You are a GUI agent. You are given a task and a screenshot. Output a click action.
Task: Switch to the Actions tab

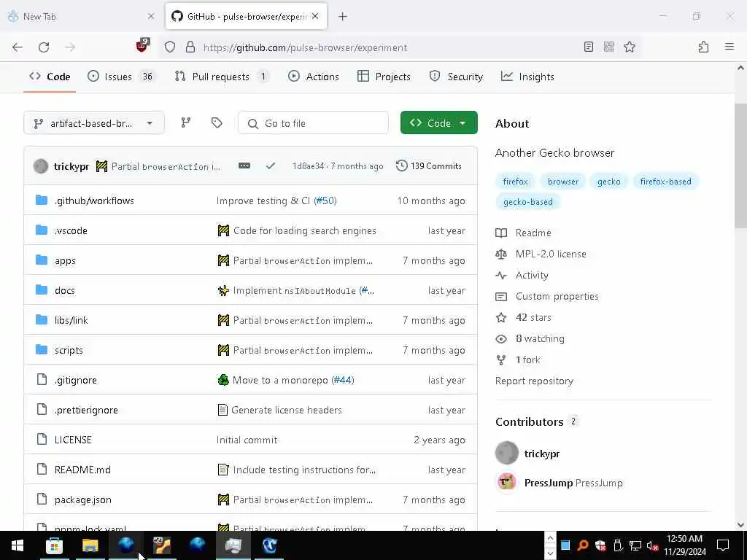tap(314, 77)
